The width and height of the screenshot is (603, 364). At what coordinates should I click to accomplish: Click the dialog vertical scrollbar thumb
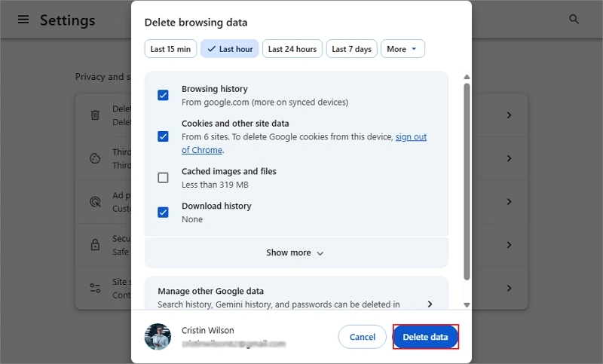467,182
